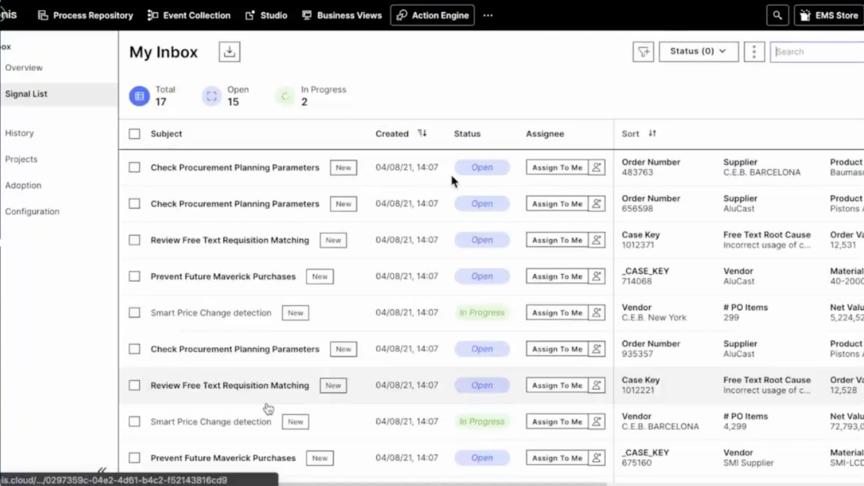Go to Studio in the top navigation
864x486 pixels.
(x=266, y=15)
